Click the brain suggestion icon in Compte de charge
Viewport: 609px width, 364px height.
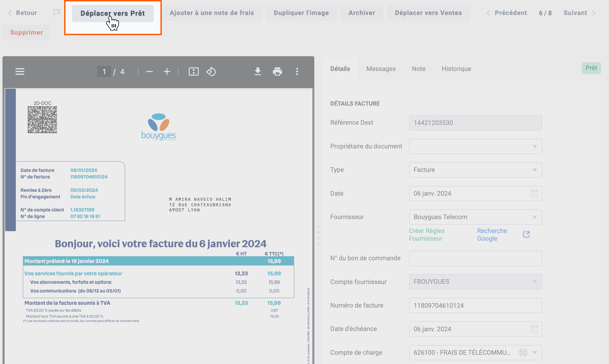pyautogui.click(x=523, y=353)
